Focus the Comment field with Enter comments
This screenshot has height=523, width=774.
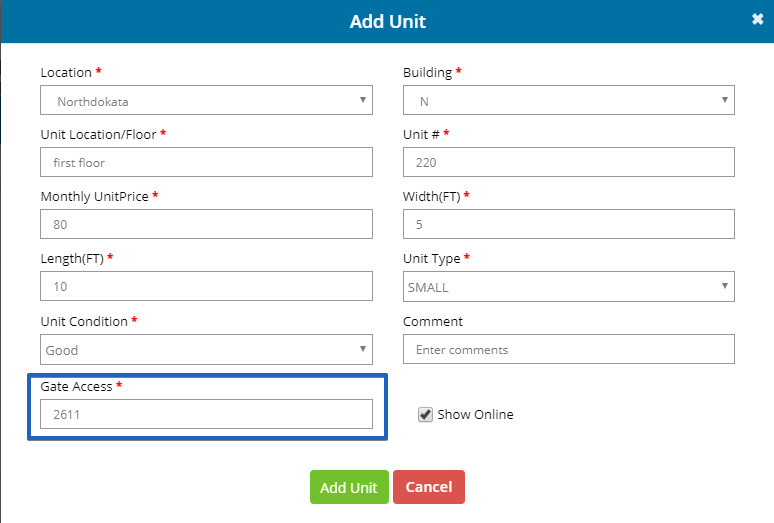[569, 349]
